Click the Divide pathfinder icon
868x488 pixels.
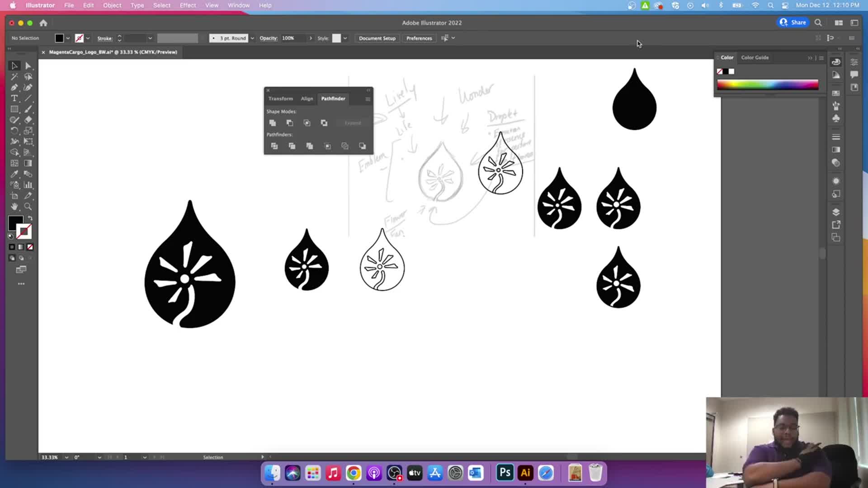(x=274, y=146)
